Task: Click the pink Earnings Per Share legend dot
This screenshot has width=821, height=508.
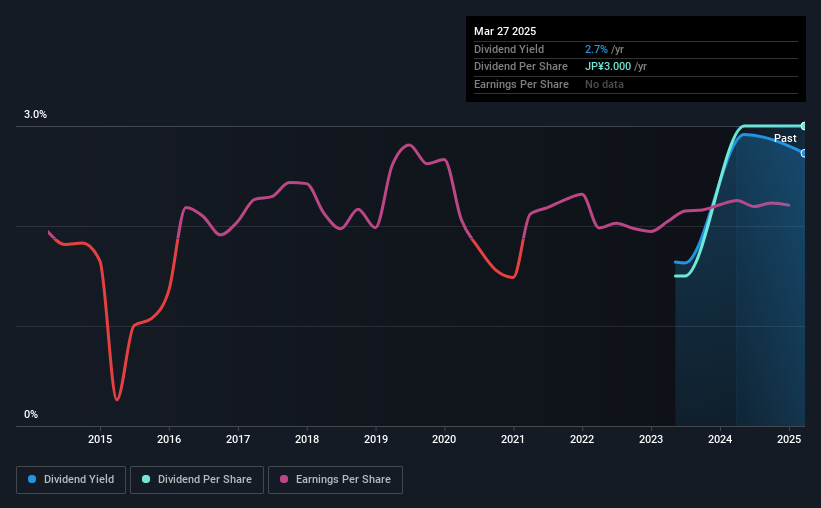Action: click(x=284, y=479)
